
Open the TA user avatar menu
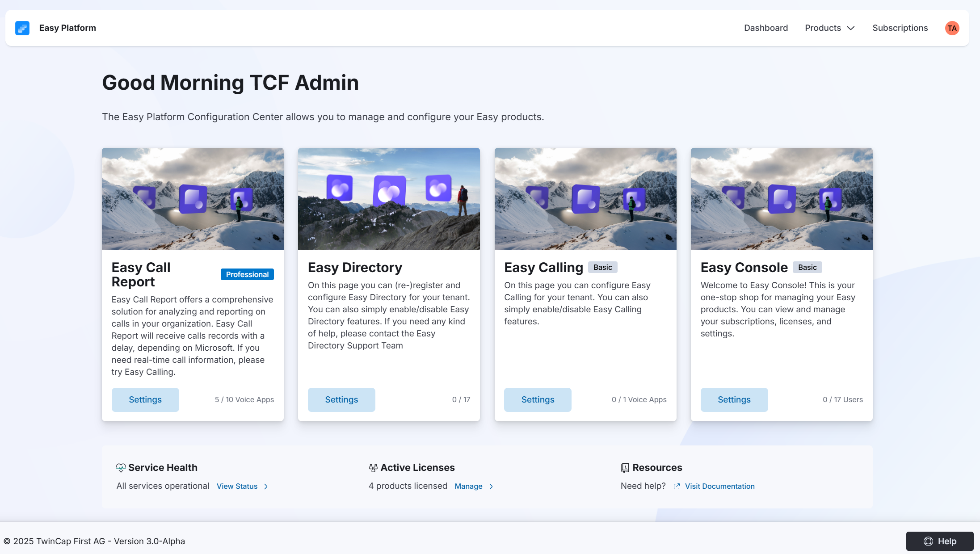point(952,28)
